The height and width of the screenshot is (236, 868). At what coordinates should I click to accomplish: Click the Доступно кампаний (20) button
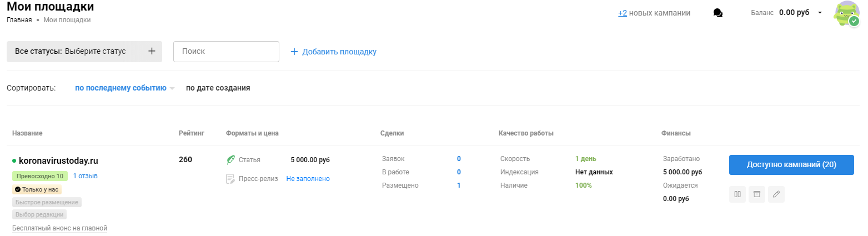tap(791, 165)
